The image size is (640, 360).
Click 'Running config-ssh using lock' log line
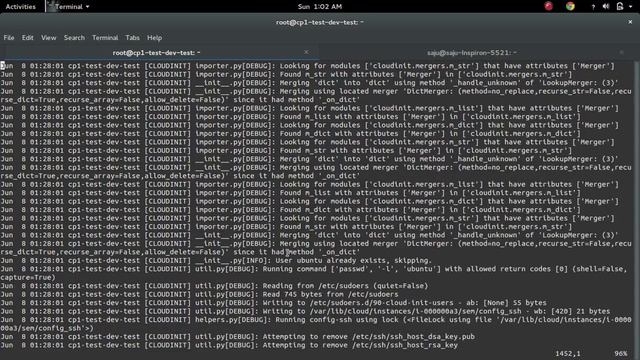coord(316,324)
